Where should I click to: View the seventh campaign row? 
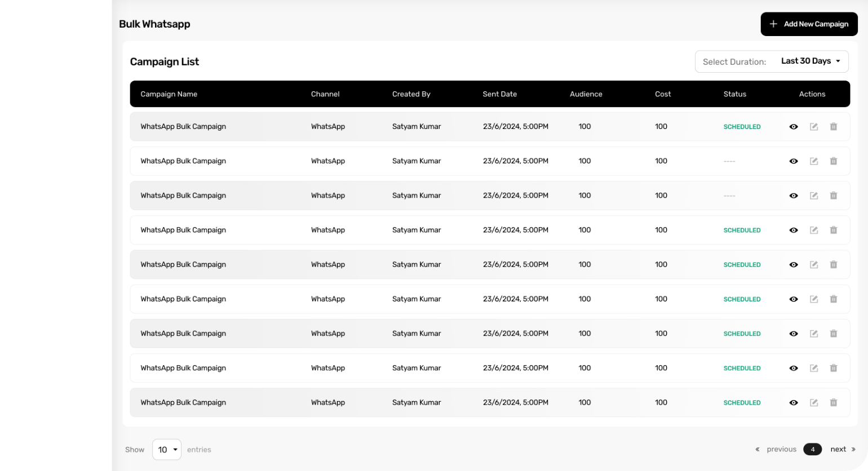(x=794, y=334)
